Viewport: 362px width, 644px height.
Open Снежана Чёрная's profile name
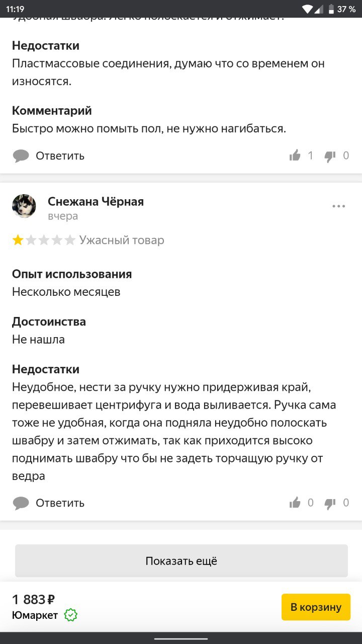coord(96,202)
